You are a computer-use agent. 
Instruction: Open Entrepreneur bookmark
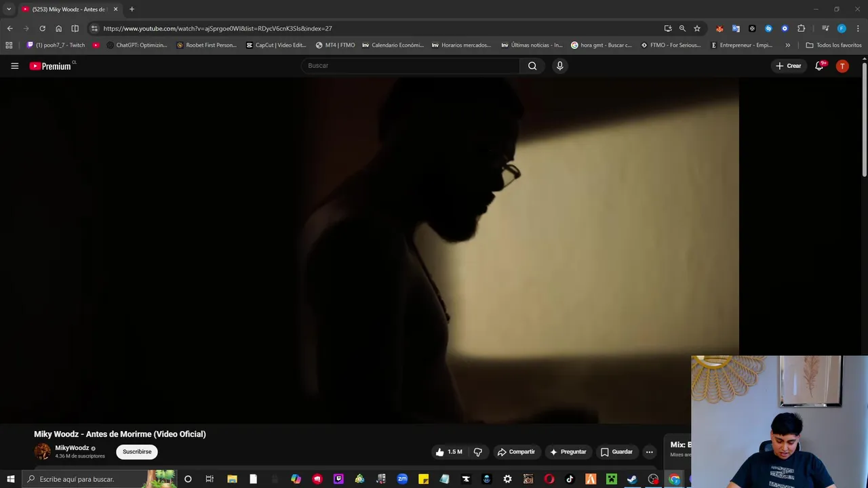point(741,45)
